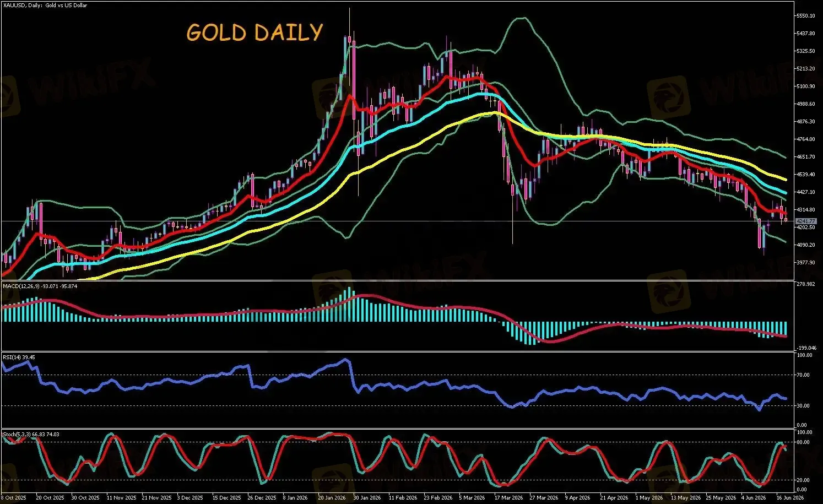
Task: Select the 5437.80 price axis label
Action: pyautogui.click(x=805, y=34)
